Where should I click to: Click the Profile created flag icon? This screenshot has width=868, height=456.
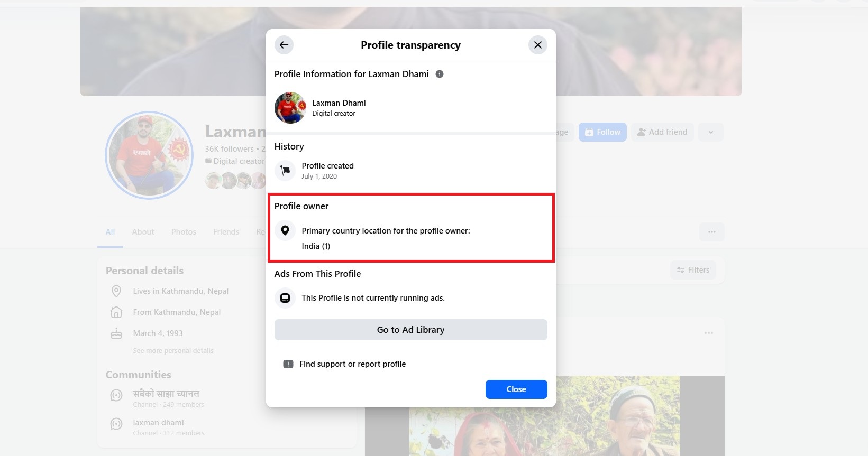tap(285, 170)
